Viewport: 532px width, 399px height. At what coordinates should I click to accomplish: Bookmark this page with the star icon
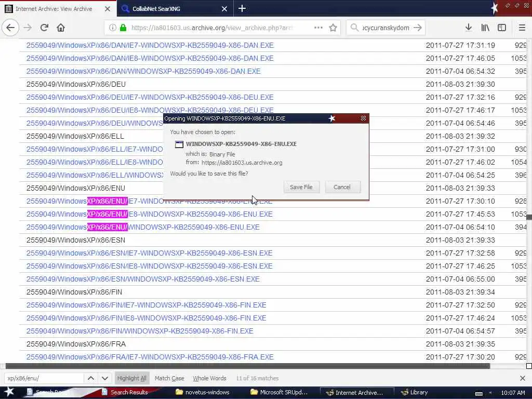(x=333, y=28)
